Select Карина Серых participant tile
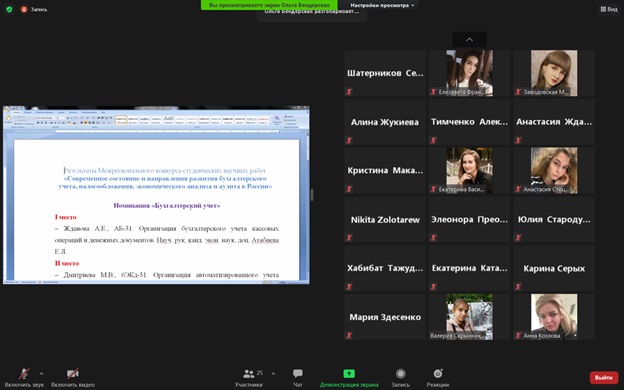Image resolution: width=624 pixels, height=390 pixels. [x=554, y=268]
